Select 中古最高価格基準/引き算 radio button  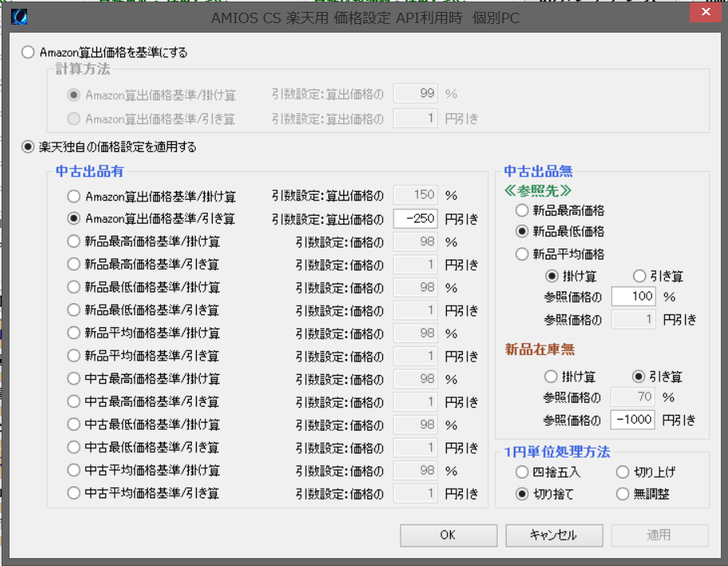74,401
